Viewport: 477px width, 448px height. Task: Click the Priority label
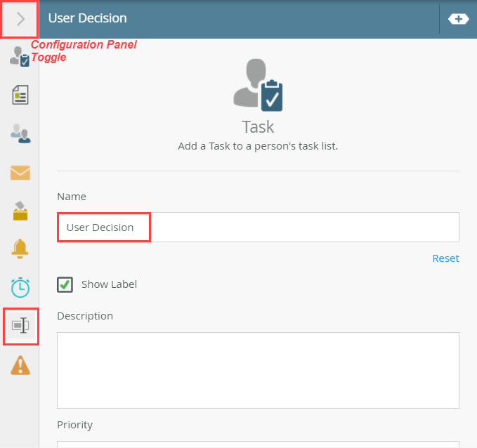(x=75, y=425)
